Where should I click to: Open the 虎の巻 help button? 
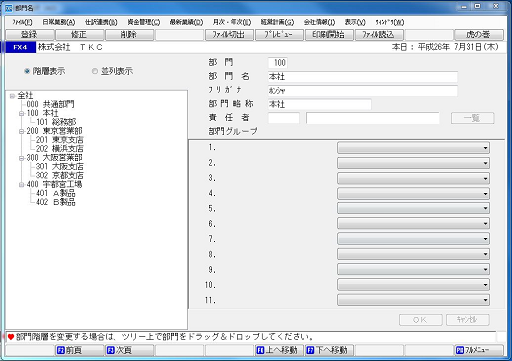point(479,35)
